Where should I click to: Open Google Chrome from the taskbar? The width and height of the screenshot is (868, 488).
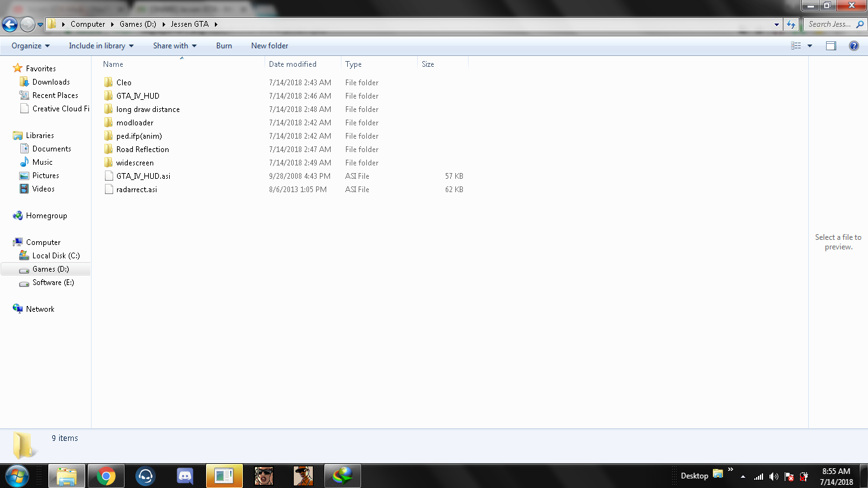pos(106,476)
